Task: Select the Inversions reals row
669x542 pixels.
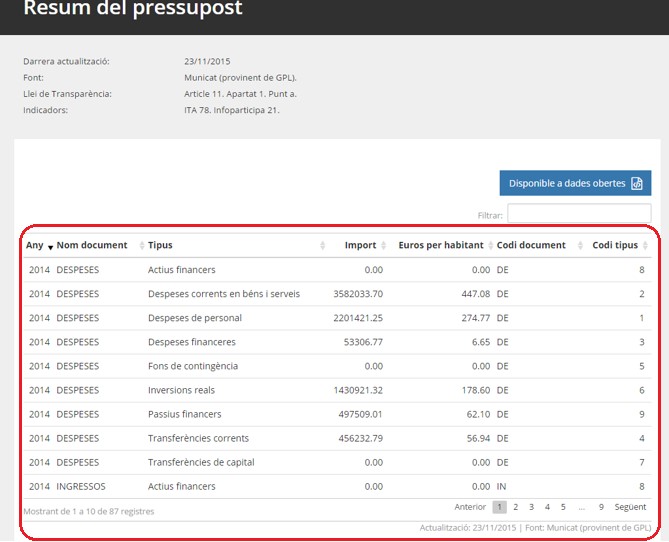Action: tap(181, 390)
